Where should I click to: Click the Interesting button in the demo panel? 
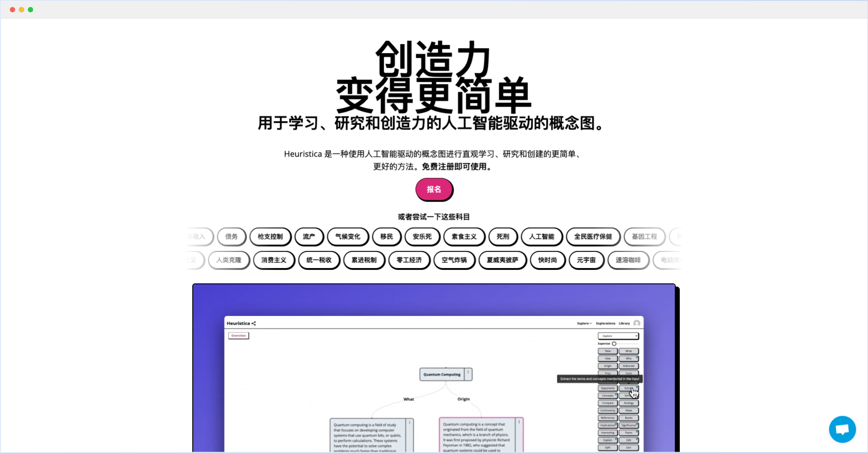point(608,433)
